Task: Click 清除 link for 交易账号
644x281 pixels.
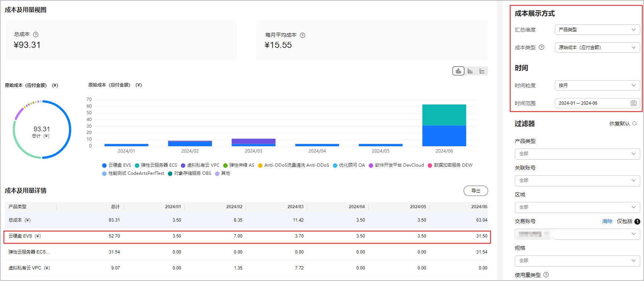Action: click(x=607, y=221)
